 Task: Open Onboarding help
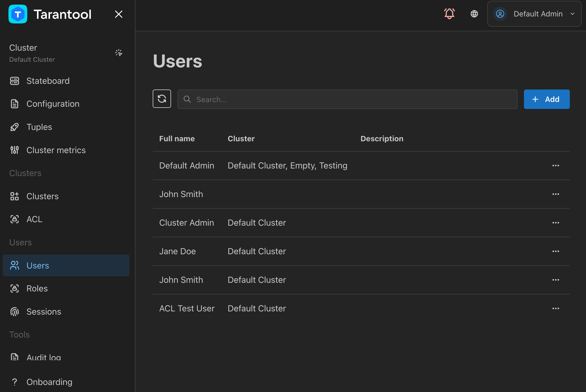(66, 382)
